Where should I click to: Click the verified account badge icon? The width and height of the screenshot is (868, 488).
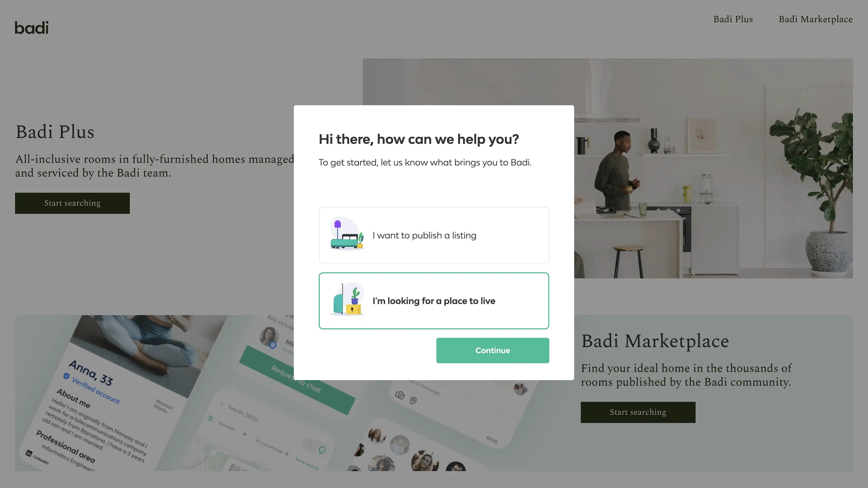66,376
